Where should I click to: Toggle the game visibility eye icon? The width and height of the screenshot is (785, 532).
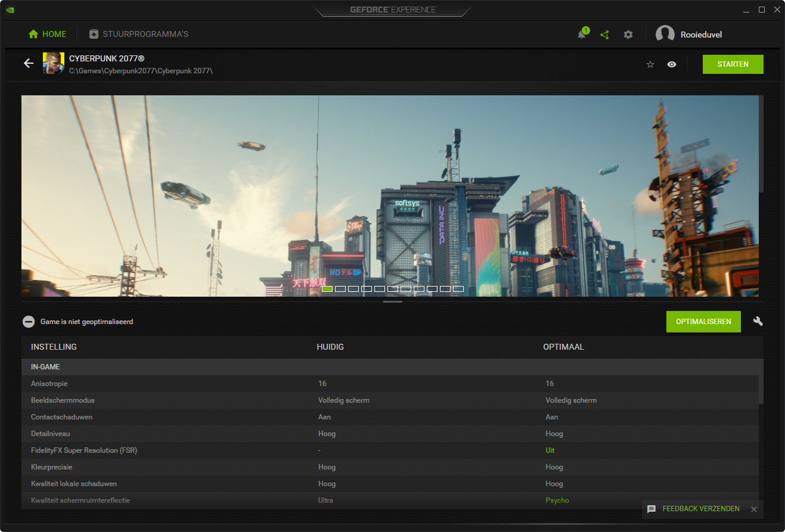pos(672,64)
